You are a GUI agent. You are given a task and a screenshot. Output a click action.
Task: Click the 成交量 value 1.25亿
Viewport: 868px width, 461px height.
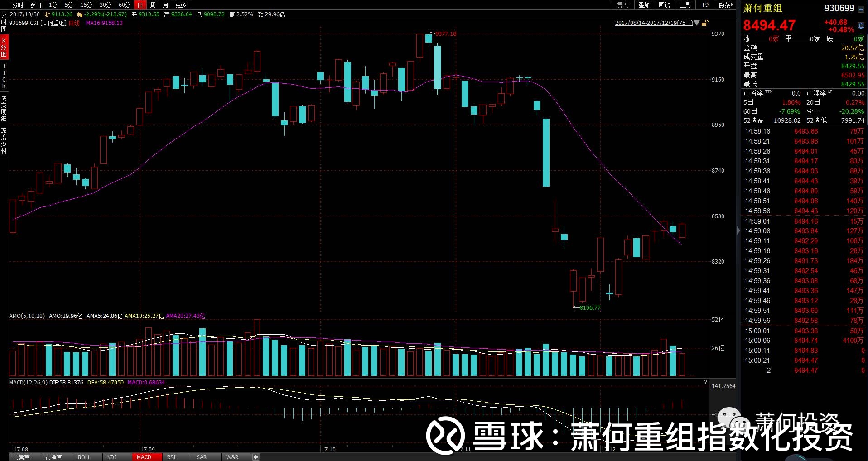click(x=854, y=57)
